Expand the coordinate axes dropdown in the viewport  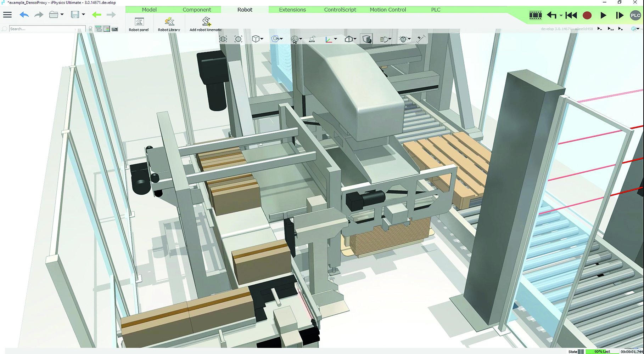click(335, 39)
